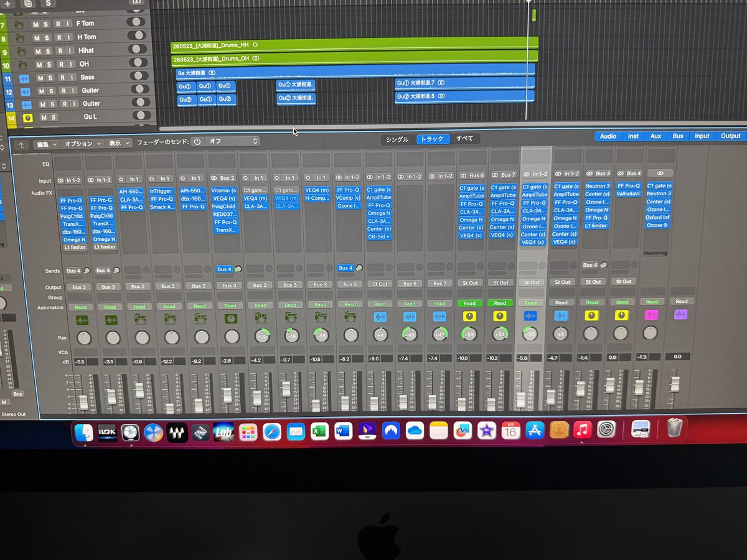Viewport: 747px width, 560px height.
Task: Click the drum channel icon above -0.6 level
Action: tap(141, 319)
